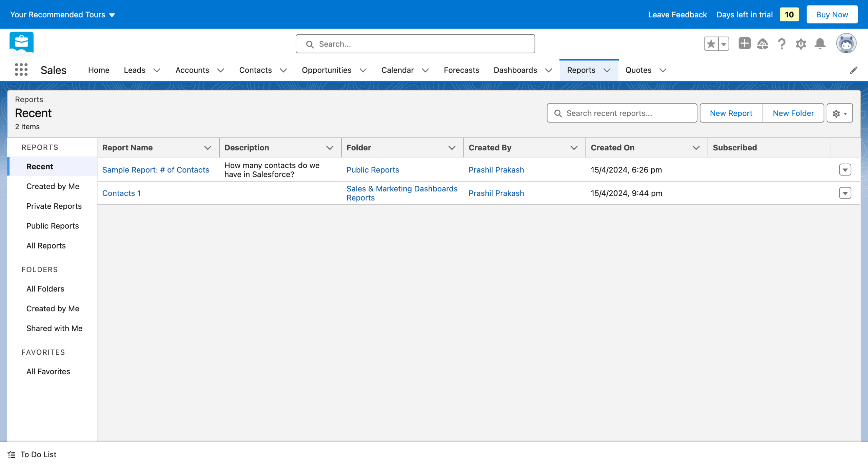Open the favorites list dropdown arrow

(x=724, y=44)
